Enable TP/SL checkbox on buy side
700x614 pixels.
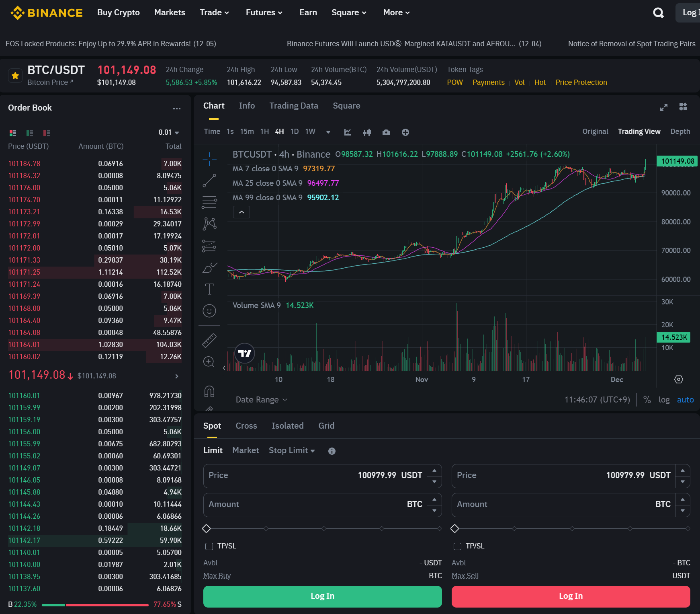(209, 546)
